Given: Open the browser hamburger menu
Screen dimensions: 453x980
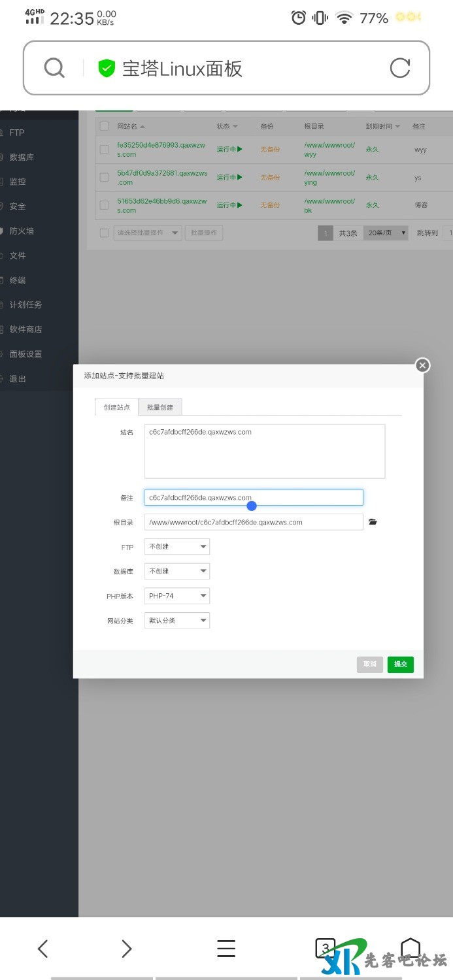Looking at the screenshot, I should point(226,949).
